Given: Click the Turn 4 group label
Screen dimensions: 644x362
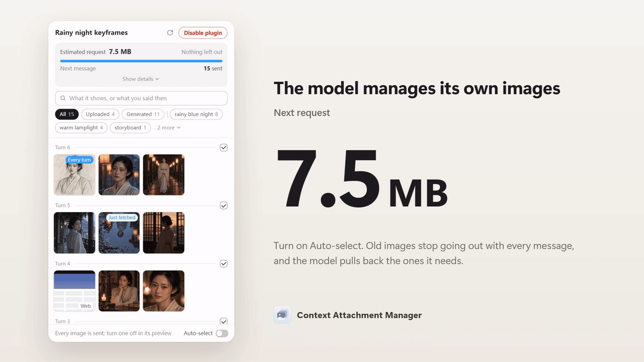Looking at the screenshot, I should pyautogui.click(x=63, y=263).
